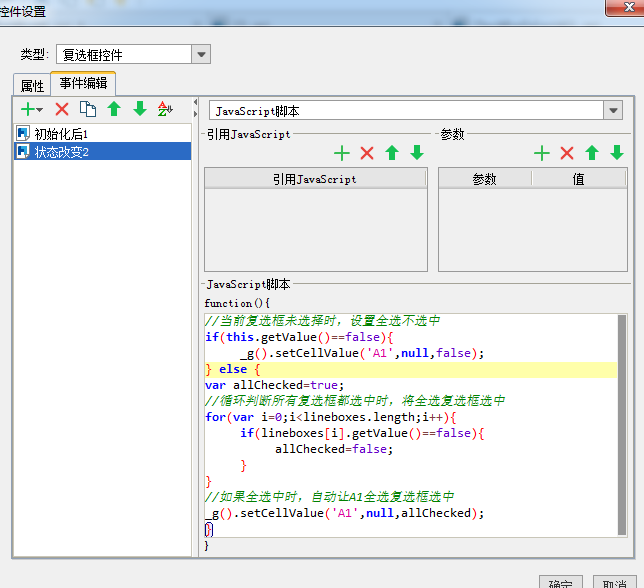Click the for loop lineboxes.length line
The height and width of the screenshot is (588, 644).
coord(331,417)
